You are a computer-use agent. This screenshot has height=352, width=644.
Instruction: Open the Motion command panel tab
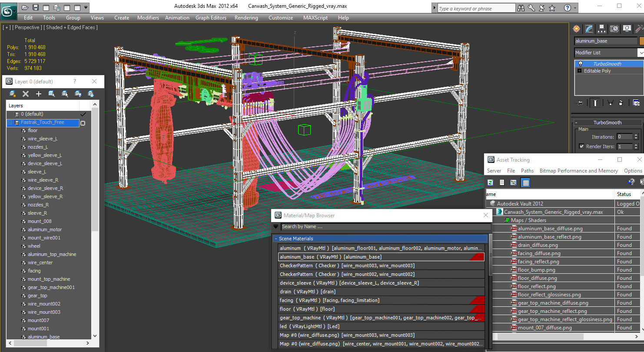coord(614,29)
